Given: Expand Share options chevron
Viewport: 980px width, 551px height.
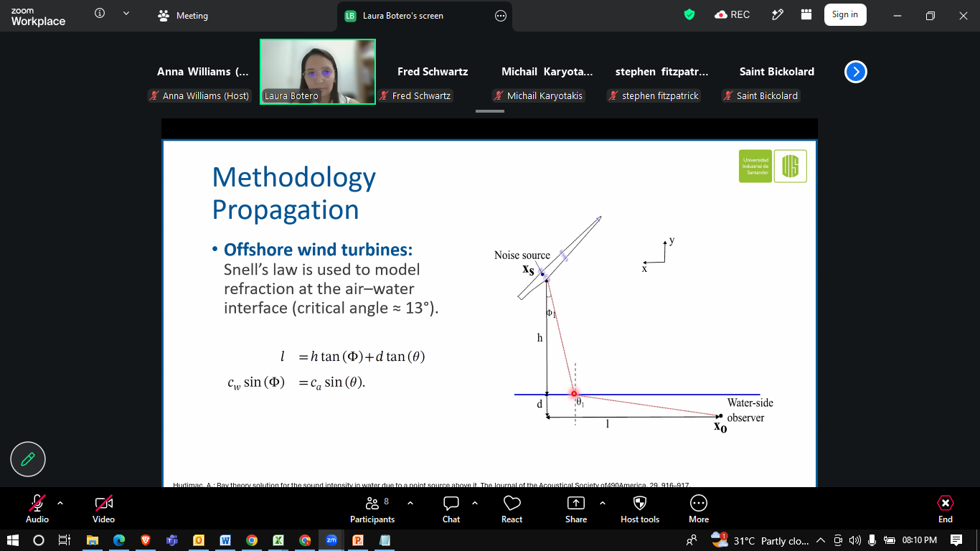Looking at the screenshot, I should coord(603,503).
